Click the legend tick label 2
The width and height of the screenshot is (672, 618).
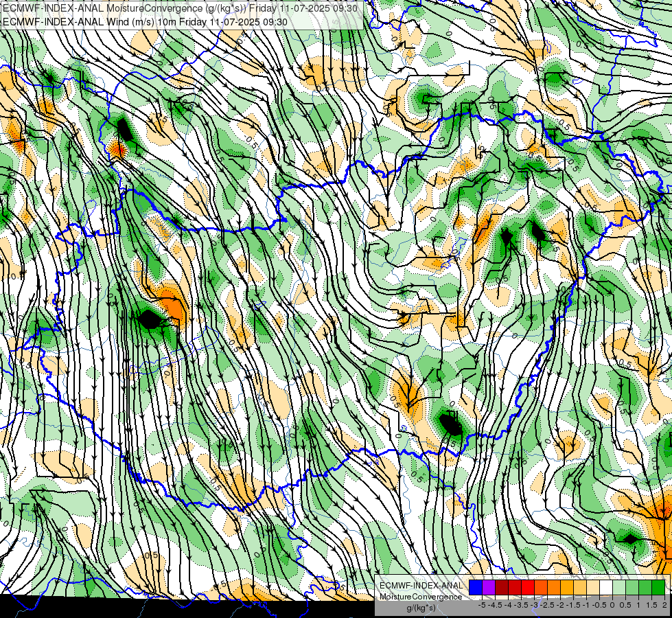coord(664,605)
